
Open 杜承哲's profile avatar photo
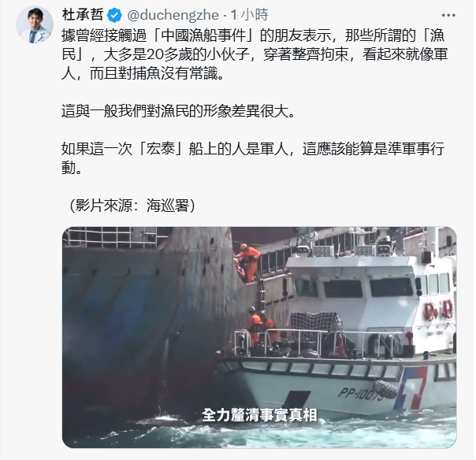(35, 24)
